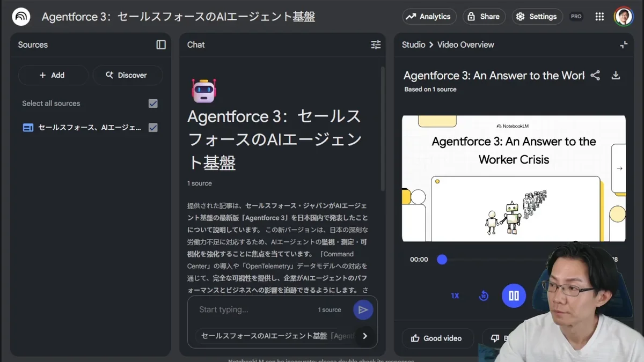Click the thumbs down feedback button
Screen dimensions: 644x362
[495, 338]
